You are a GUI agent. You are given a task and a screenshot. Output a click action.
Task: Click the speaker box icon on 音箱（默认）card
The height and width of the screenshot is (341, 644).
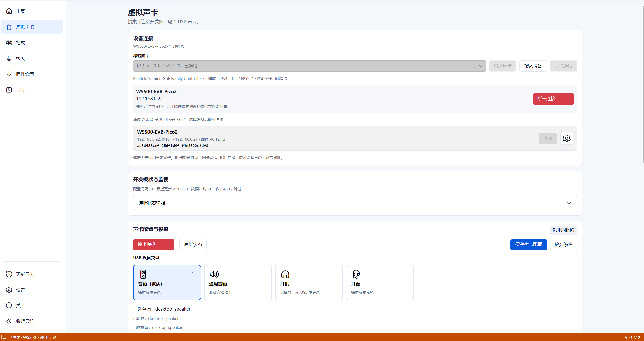(143, 274)
